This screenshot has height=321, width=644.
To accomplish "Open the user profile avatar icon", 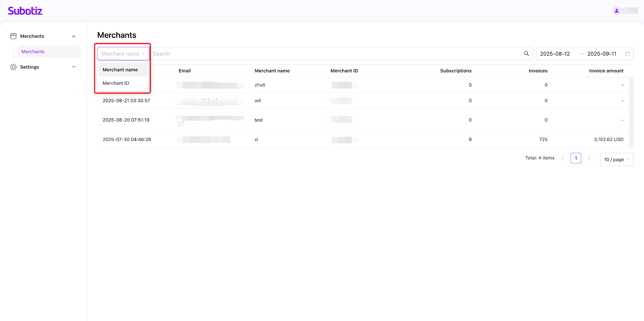I will (x=616, y=11).
